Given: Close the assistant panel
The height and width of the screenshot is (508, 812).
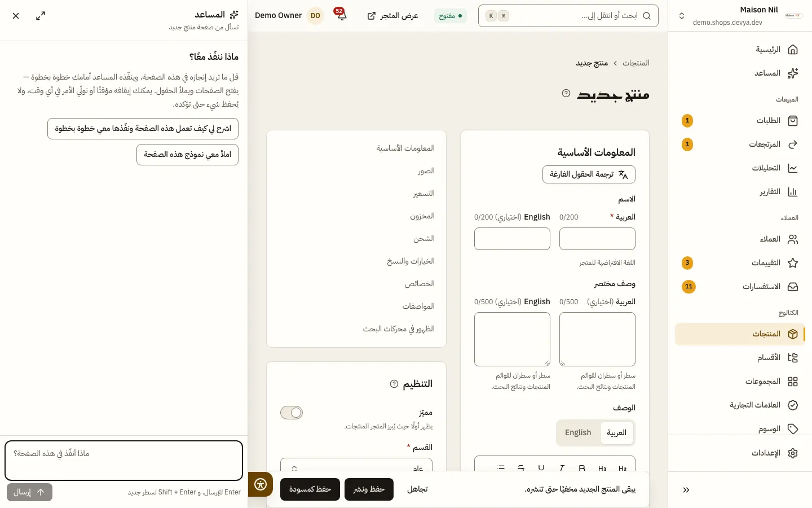Looking at the screenshot, I should pyautogui.click(x=16, y=16).
